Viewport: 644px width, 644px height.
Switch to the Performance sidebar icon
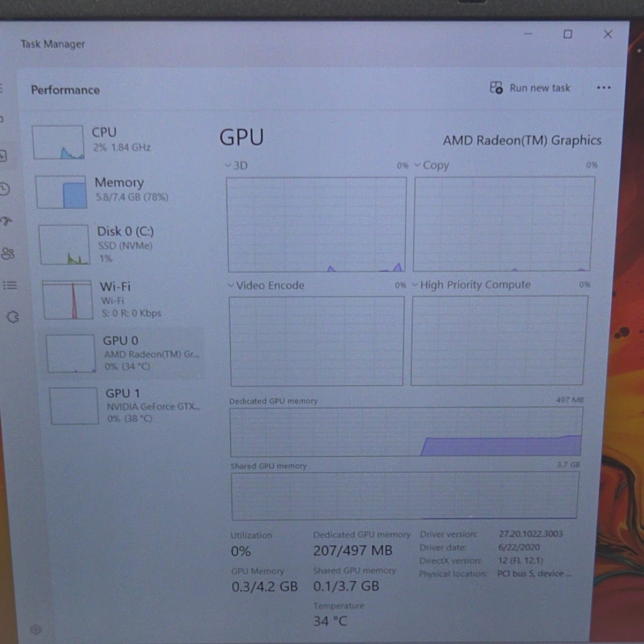pyautogui.click(x=3, y=156)
